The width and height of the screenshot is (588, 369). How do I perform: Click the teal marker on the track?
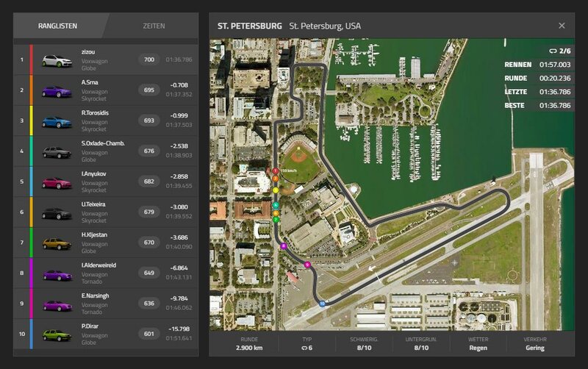point(276,205)
